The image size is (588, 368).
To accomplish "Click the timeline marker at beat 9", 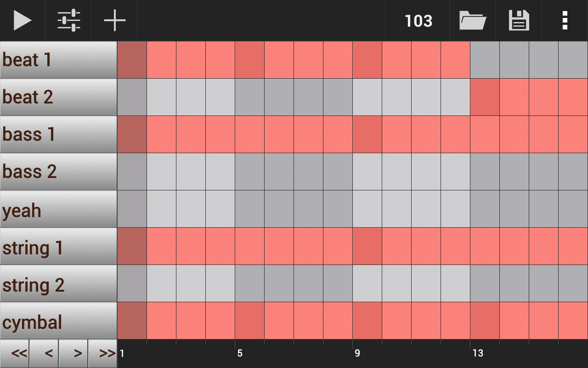I will pos(358,353).
